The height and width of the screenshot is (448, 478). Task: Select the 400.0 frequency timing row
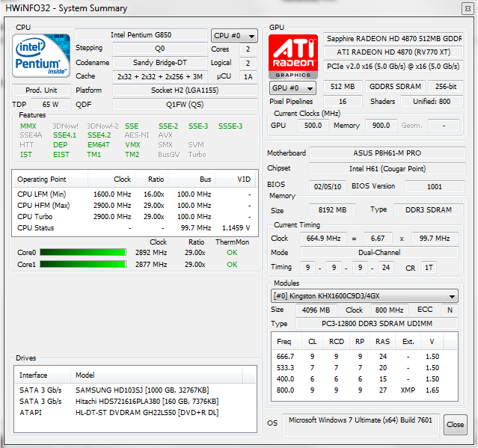(x=364, y=379)
